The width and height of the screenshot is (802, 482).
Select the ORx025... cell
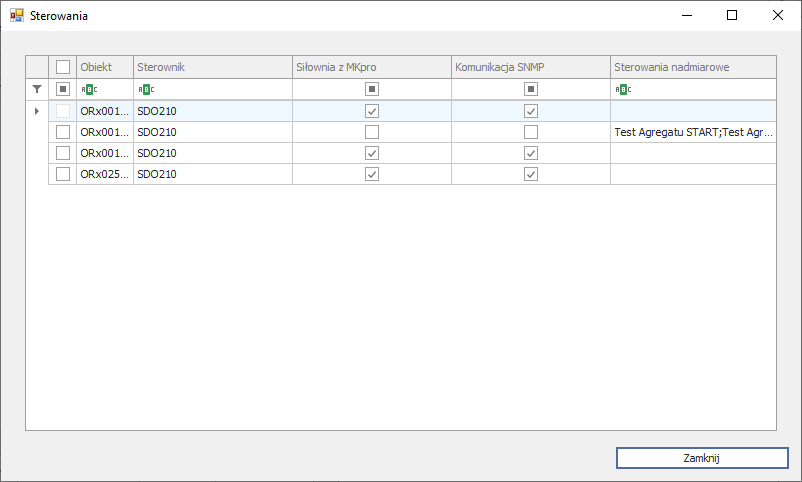tap(105, 174)
